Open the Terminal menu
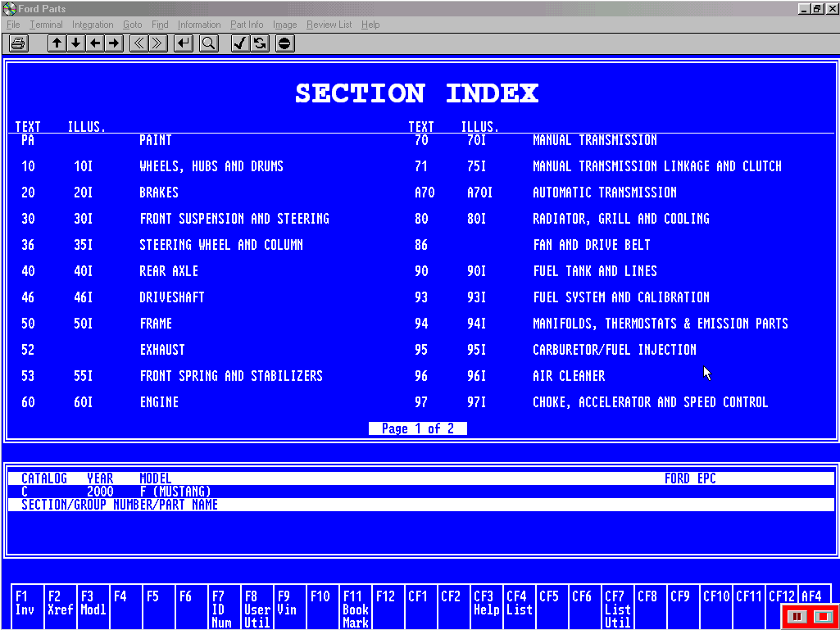 point(46,25)
